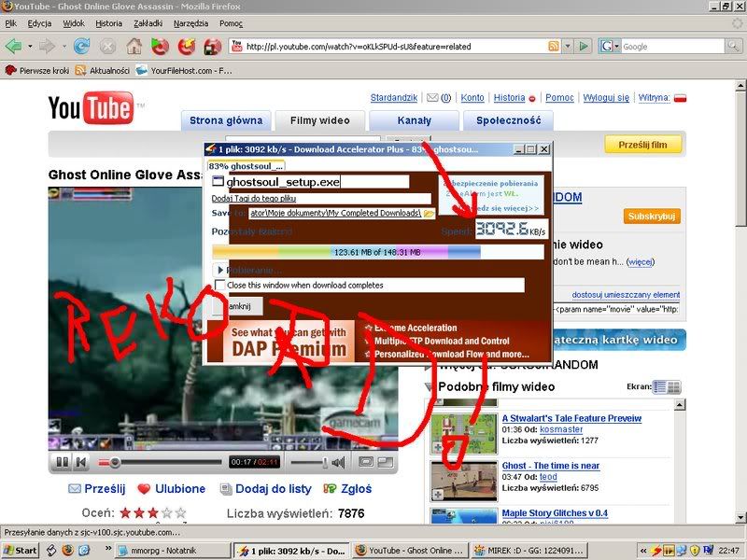Open the Konto link
The width and height of the screenshot is (747, 560).
(x=472, y=98)
